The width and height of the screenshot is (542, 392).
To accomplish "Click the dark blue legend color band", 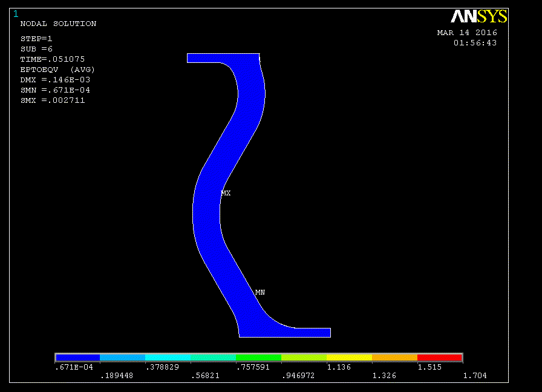I will coord(78,358).
